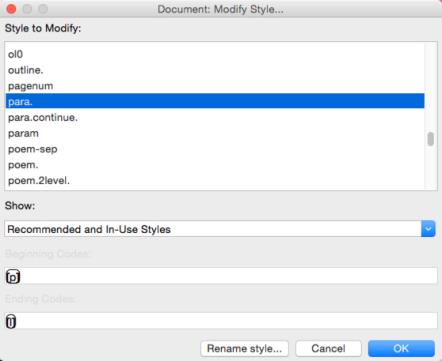Click the Beginning Codes field

click(221, 276)
